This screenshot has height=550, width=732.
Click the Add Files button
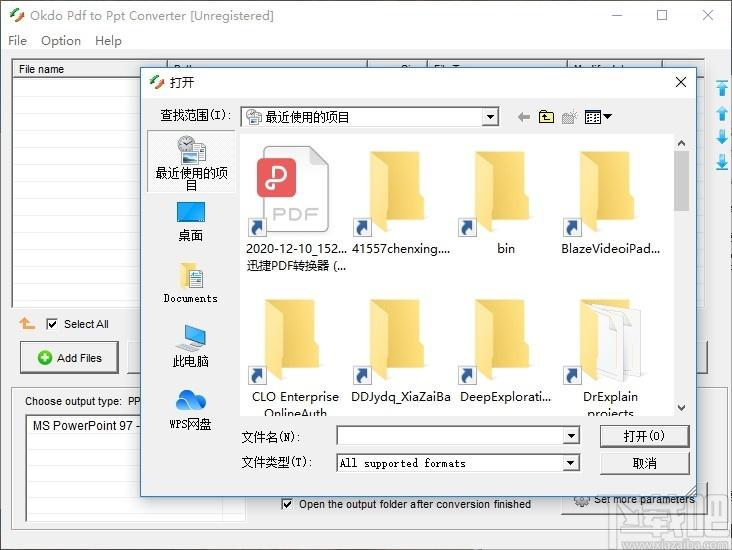tap(69, 358)
